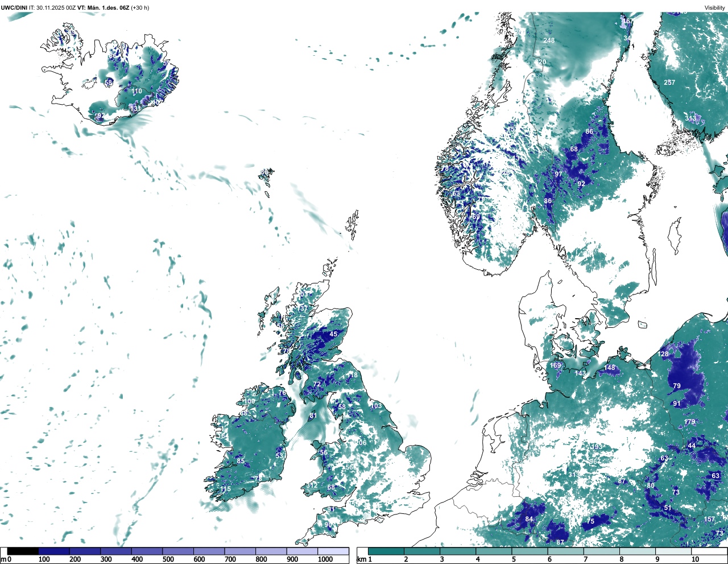Click the 106 value over central England
This screenshot has height=564, width=728.
361,443
